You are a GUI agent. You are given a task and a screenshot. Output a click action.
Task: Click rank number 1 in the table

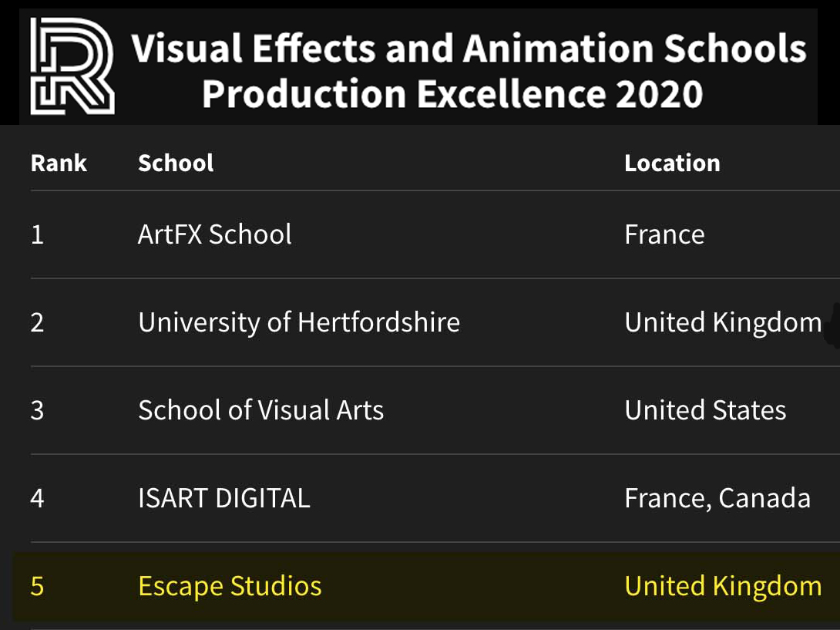(x=37, y=234)
